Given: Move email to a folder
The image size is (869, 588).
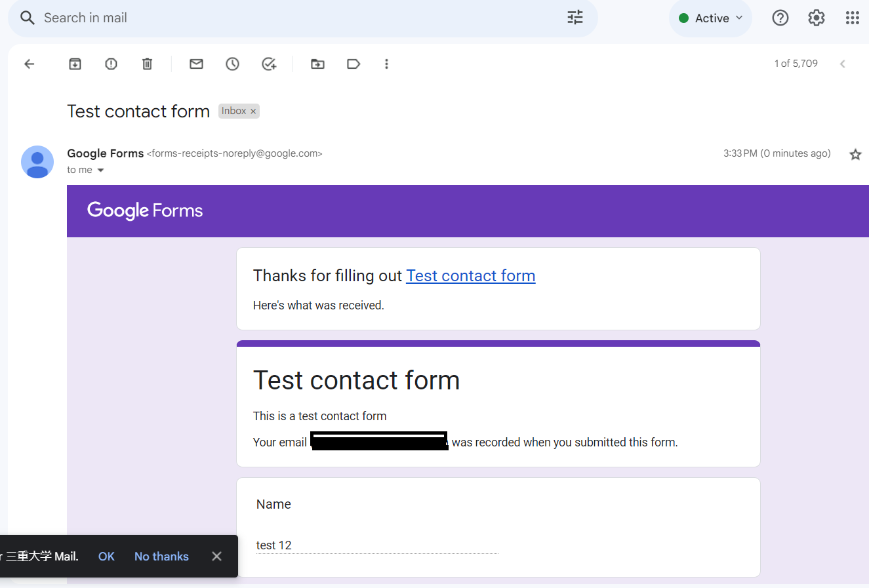Looking at the screenshot, I should 318,64.
